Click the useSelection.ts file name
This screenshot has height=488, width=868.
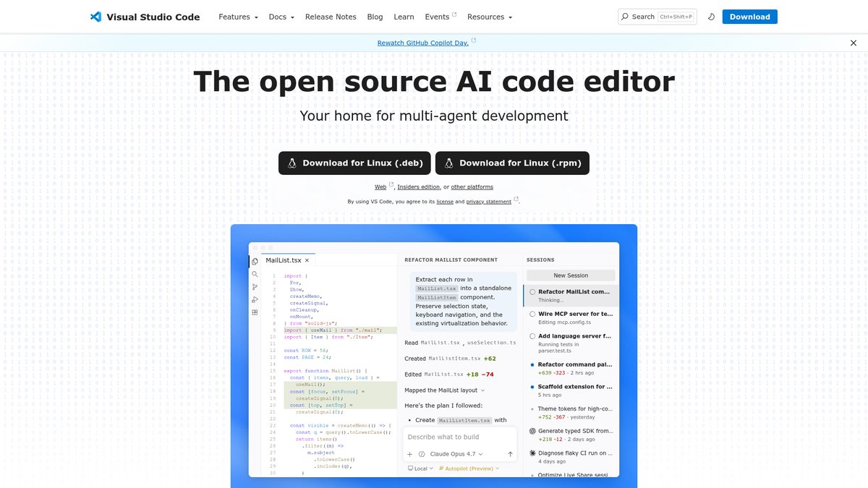(x=492, y=342)
